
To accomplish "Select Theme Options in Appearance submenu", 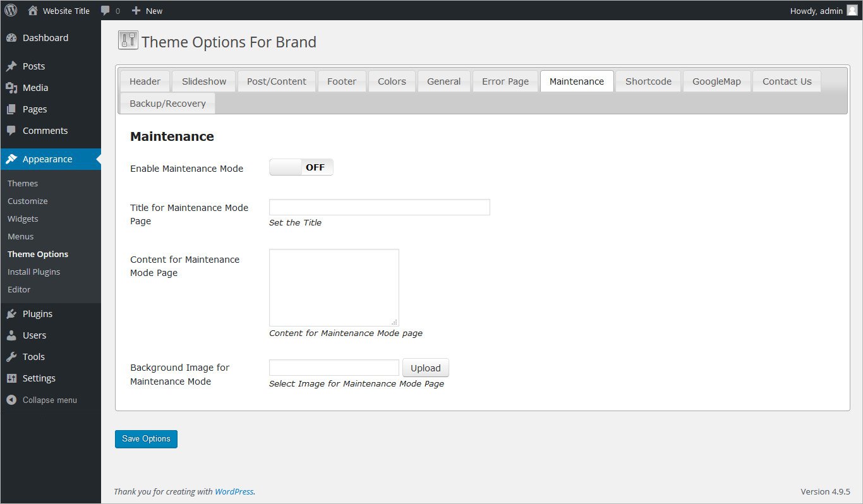I will 38,254.
